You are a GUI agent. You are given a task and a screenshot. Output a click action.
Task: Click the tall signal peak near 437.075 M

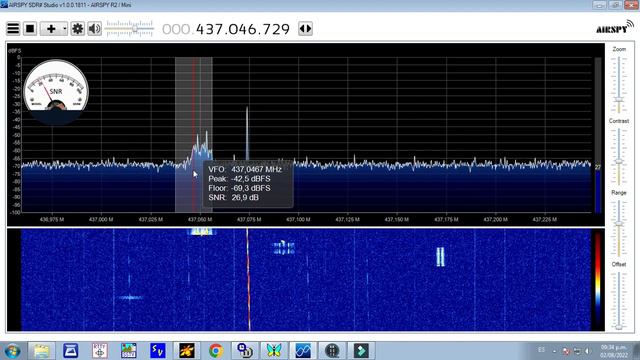click(247, 133)
